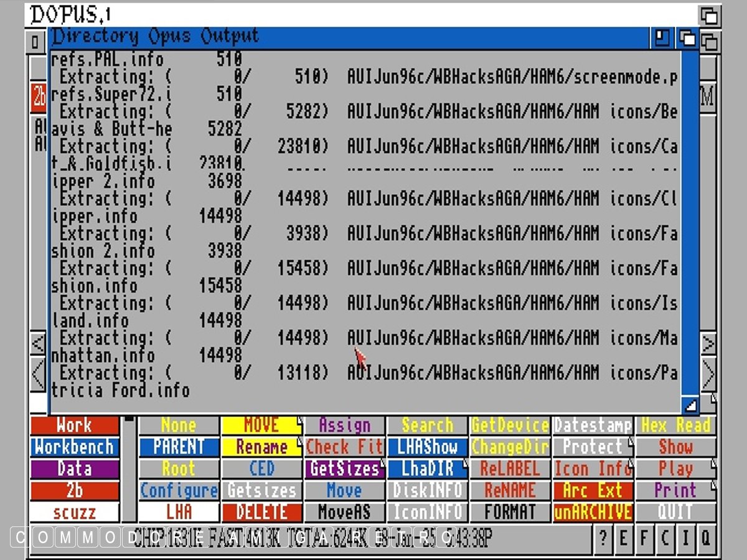Viewport: 747px width, 560px height.
Task: Click the unARCHIVE button
Action: (x=593, y=513)
